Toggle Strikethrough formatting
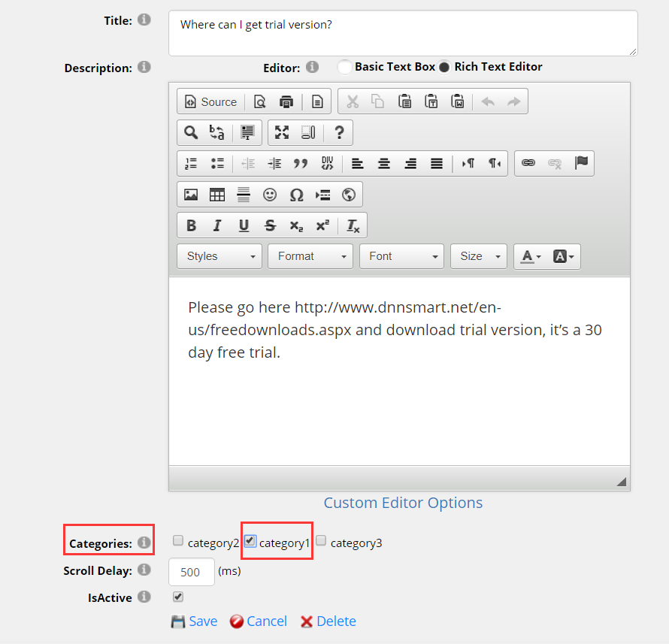The height and width of the screenshot is (644, 669). click(270, 225)
